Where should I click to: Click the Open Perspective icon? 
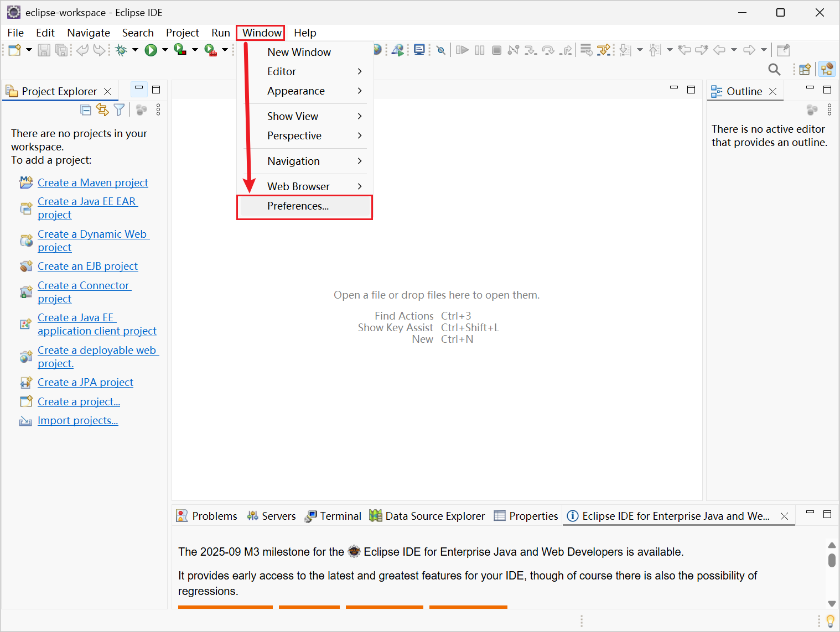[805, 69]
